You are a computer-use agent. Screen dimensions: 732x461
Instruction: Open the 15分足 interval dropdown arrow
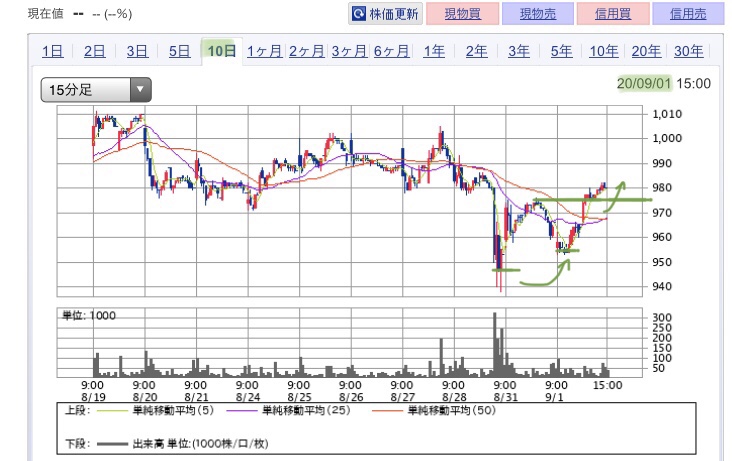(x=140, y=89)
